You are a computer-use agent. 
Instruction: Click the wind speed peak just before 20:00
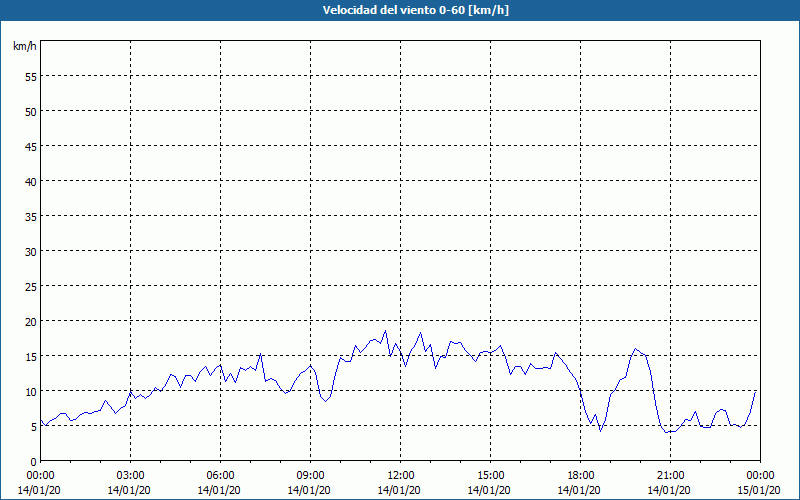coord(635,348)
